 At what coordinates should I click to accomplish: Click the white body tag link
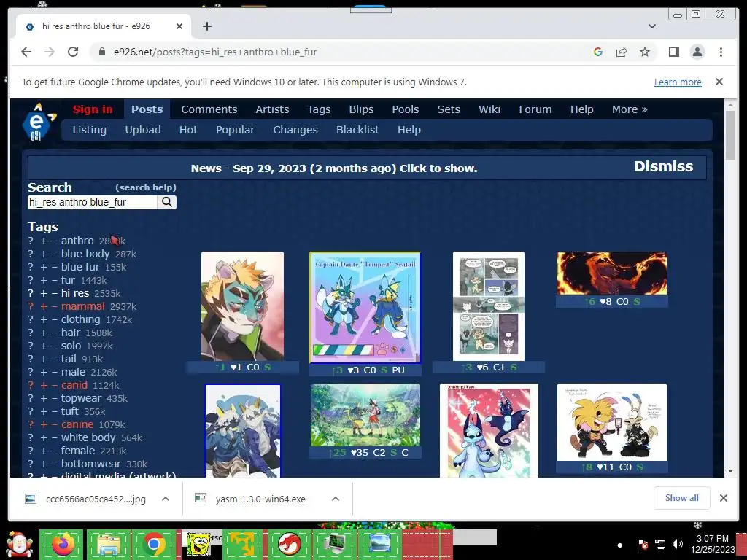point(88,437)
